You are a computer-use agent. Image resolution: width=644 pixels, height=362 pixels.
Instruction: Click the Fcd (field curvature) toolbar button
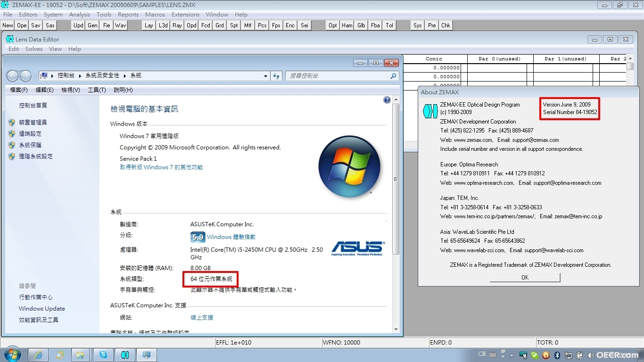pos(206,25)
